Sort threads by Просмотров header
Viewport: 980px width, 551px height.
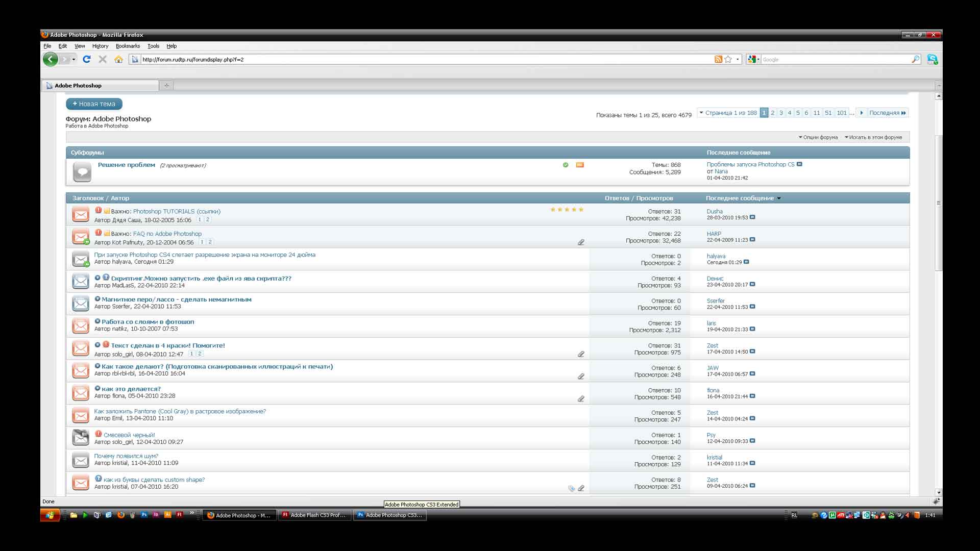[x=655, y=198]
